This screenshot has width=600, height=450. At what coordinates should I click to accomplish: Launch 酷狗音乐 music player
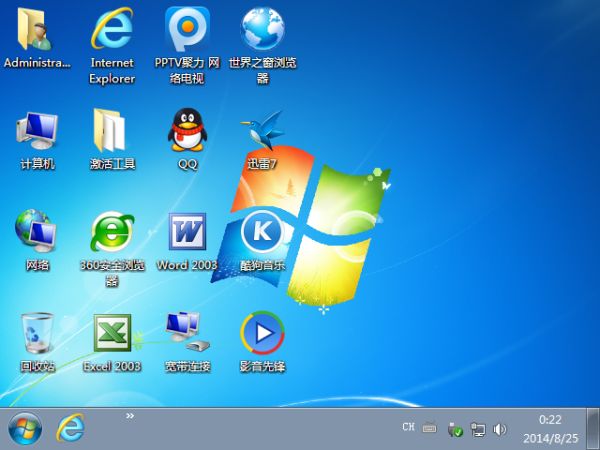(262, 233)
